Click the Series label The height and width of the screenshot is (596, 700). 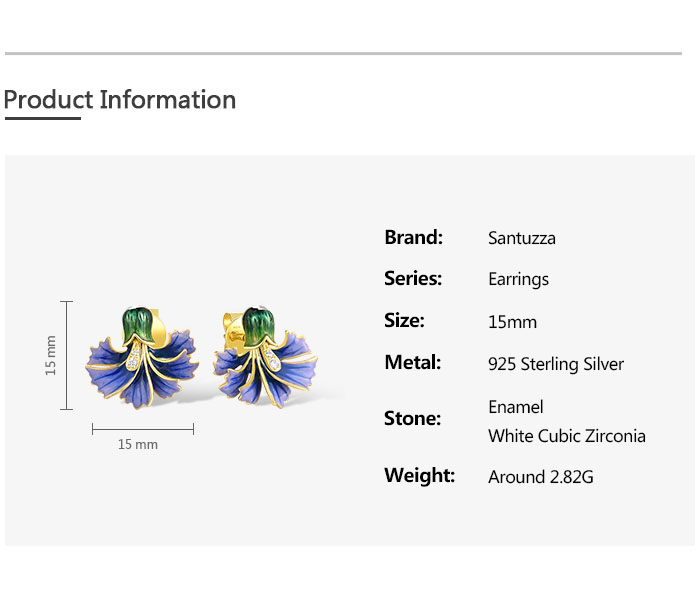point(413,278)
